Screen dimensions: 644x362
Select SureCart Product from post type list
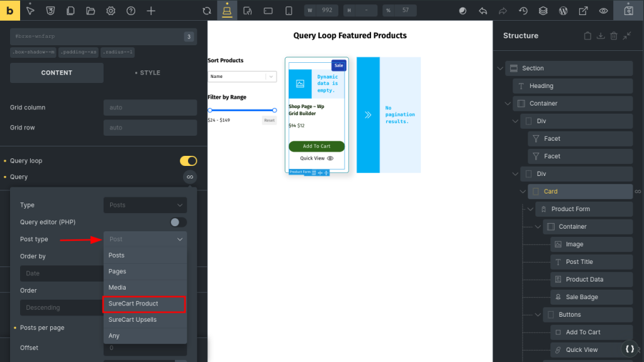point(145,304)
